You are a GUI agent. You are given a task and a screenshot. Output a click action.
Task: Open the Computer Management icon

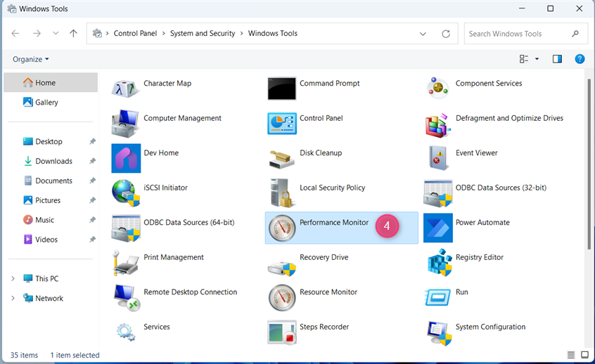pos(125,123)
